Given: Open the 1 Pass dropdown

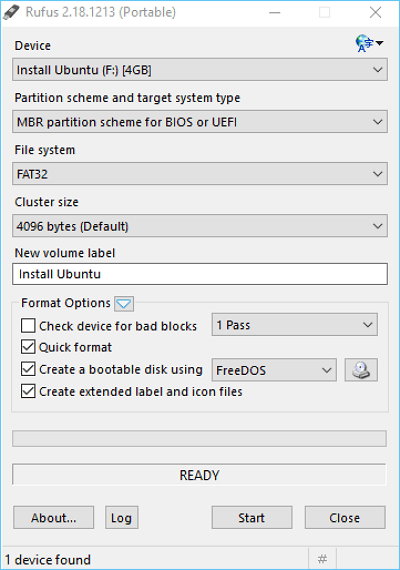Looking at the screenshot, I should [295, 325].
